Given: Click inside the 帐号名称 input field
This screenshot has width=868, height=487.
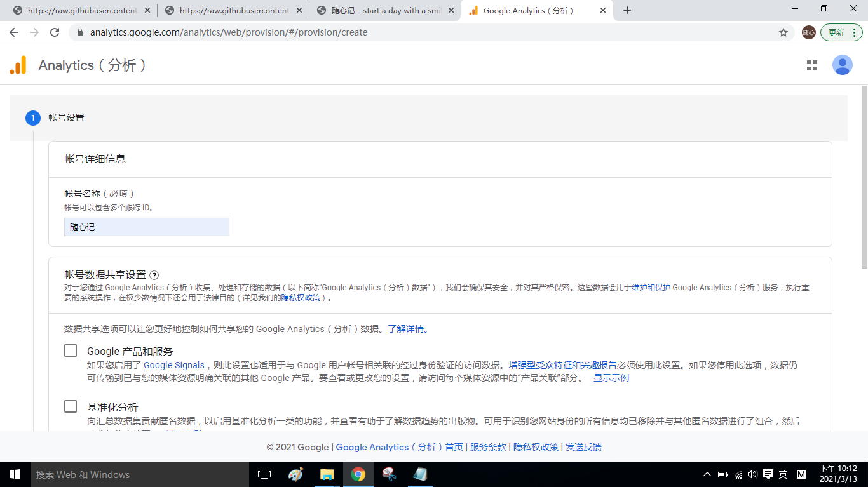Looking at the screenshot, I should pyautogui.click(x=146, y=227).
